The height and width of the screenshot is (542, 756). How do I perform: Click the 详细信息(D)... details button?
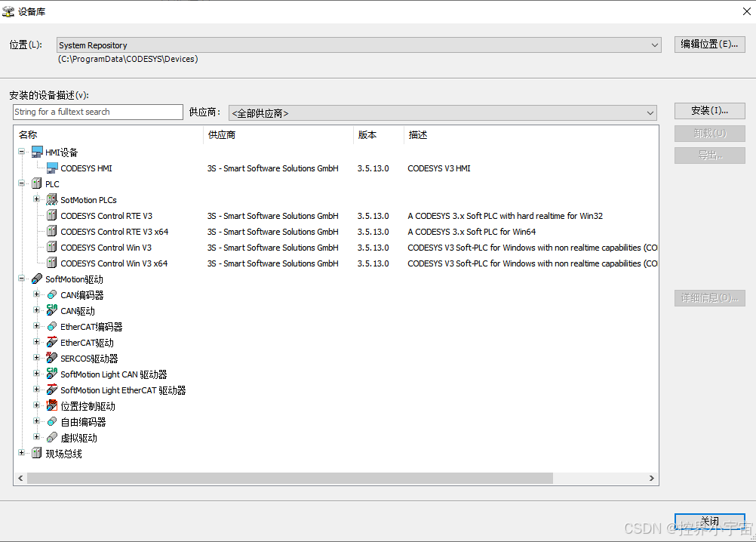[710, 298]
